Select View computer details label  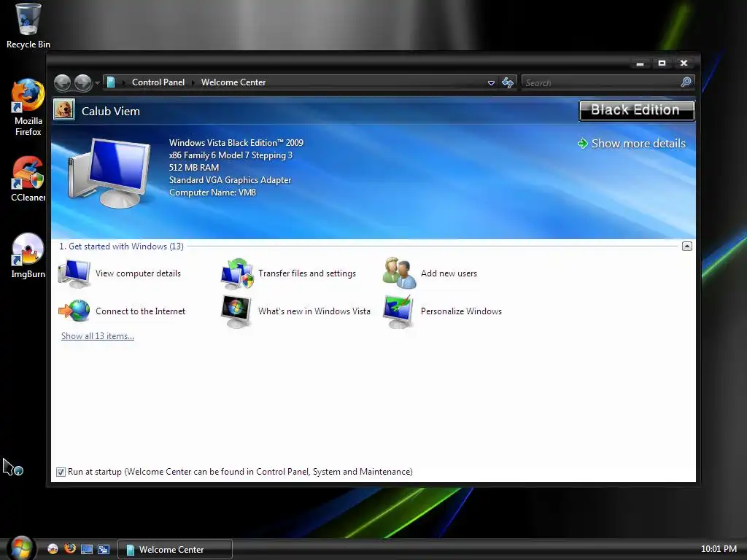(x=138, y=273)
